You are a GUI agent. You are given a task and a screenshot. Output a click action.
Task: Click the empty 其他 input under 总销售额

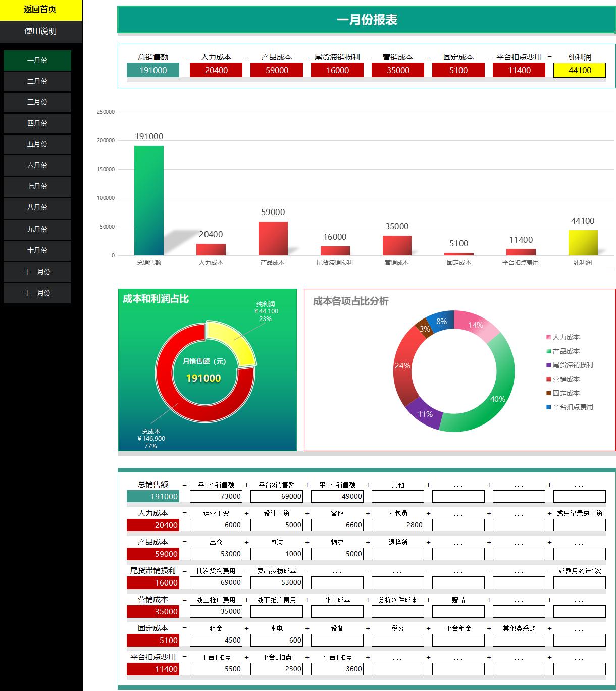(397, 496)
